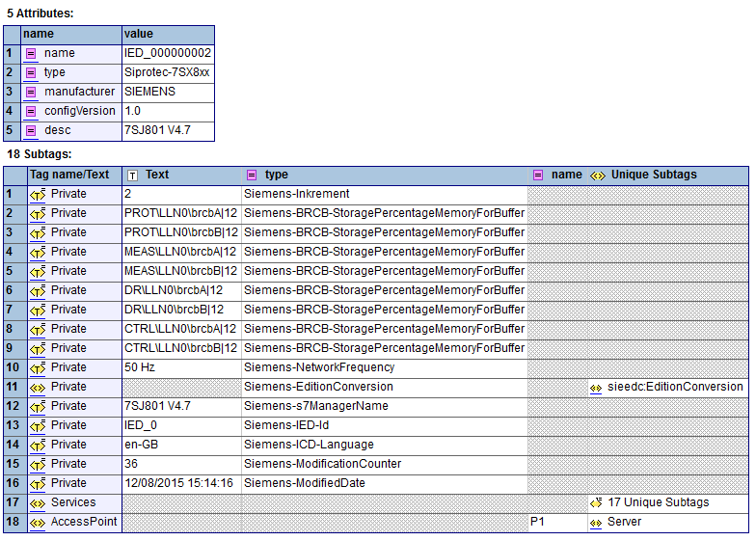Image resolution: width=756 pixels, height=541 pixels.
Task: Select text cell MEAS\LLN0\brcbB|12
Action: [x=181, y=272]
